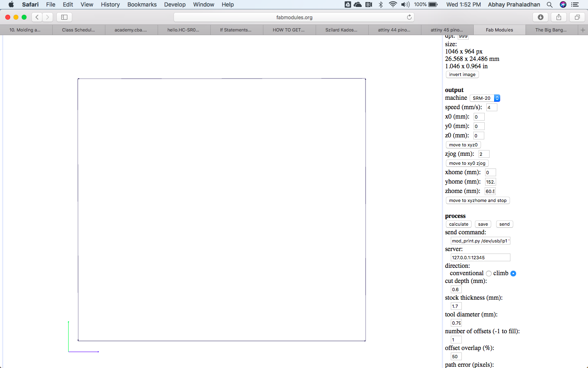588x368 pixels.
Task: Click the server address input field
Action: coord(481,258)
